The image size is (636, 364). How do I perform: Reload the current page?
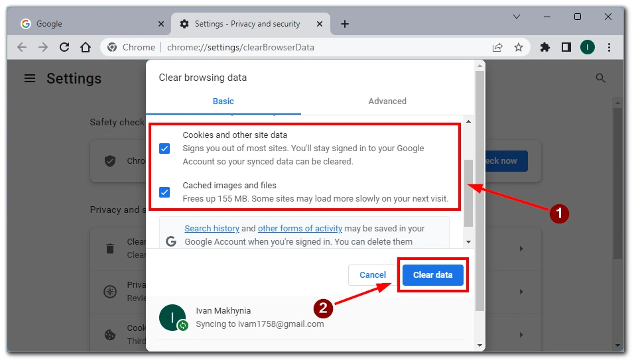pos(64,48)
